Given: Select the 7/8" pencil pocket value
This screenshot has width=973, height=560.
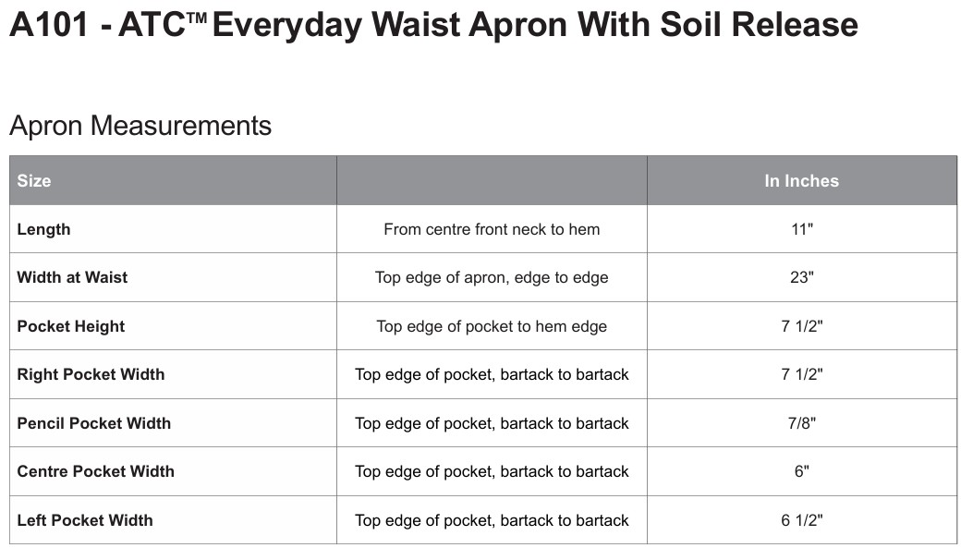Looking at the screenshot, I should tap(802, 423).
